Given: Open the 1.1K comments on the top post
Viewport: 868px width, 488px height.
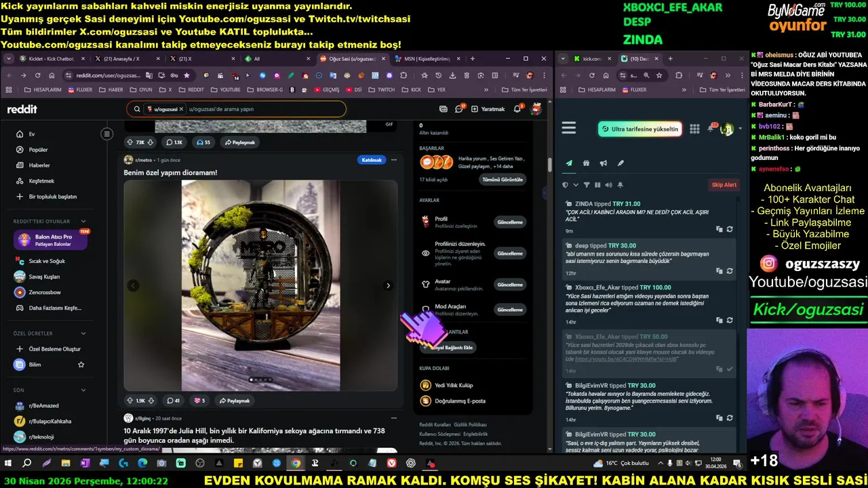Looking at the screenshot, I should [x=174, y=142].
